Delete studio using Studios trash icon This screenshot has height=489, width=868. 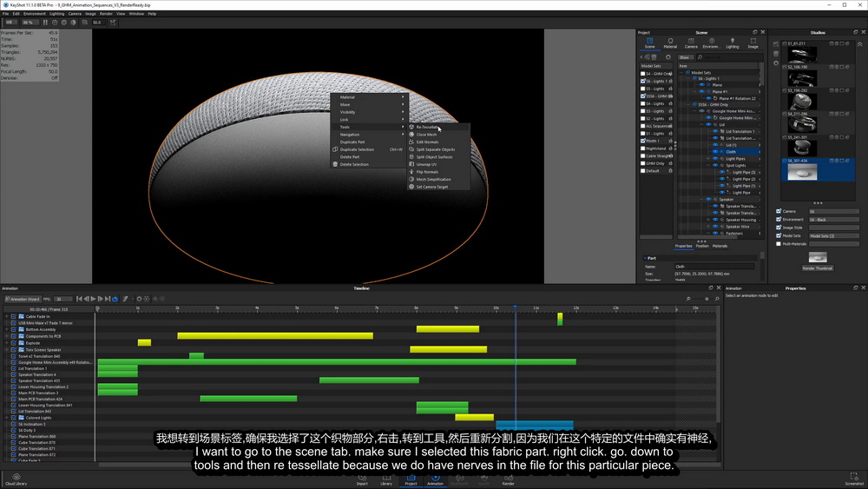tap(775, 54)
